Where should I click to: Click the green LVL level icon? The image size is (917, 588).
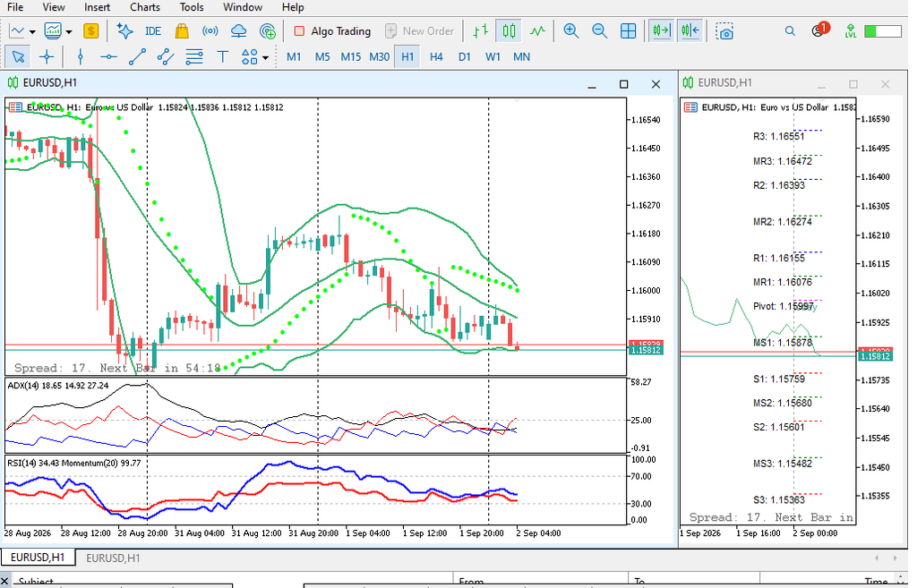[851, 31]
